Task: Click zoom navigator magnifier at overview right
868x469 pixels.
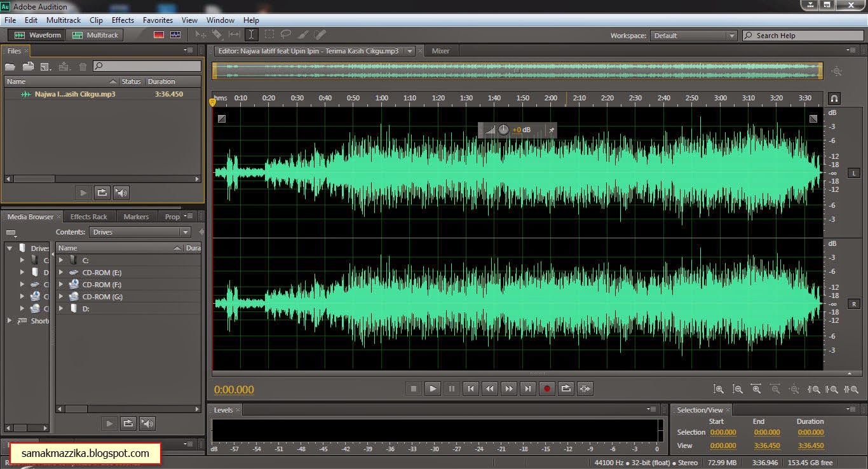Action: pos(837,71)
